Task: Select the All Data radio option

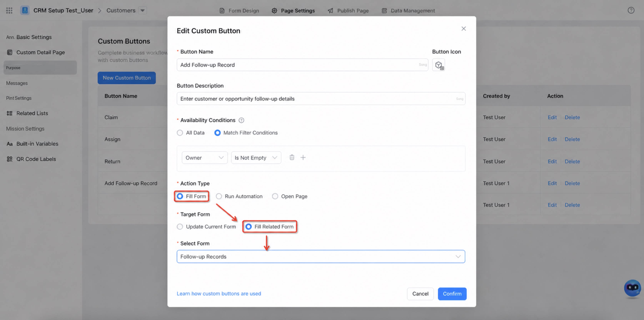Action: point(180,133)
